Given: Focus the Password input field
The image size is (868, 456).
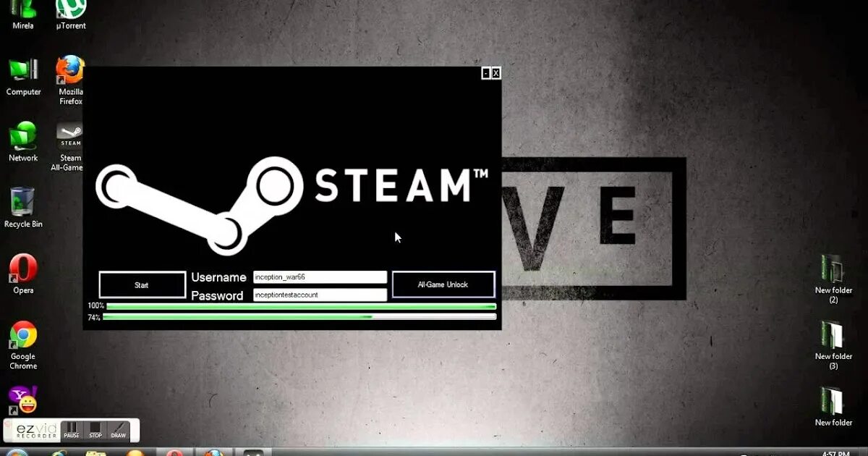Looking at the screenshot, I should pos(320,295).
